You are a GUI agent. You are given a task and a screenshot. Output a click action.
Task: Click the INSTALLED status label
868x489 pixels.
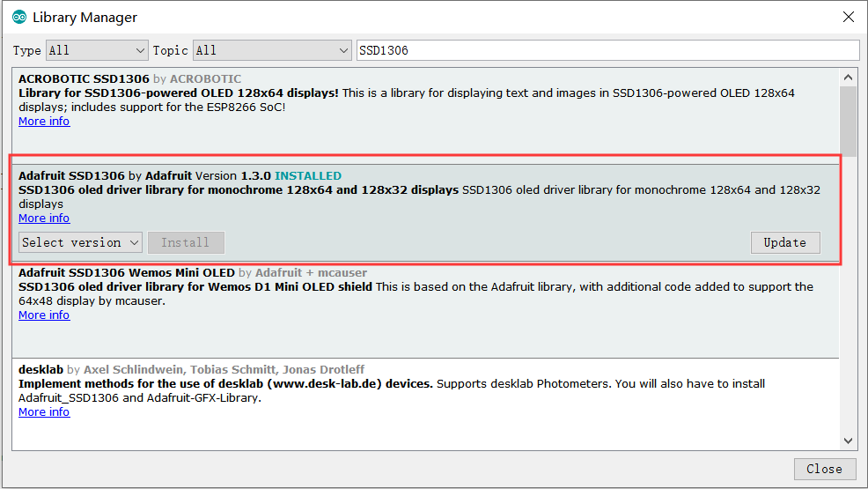click(308, 175)
